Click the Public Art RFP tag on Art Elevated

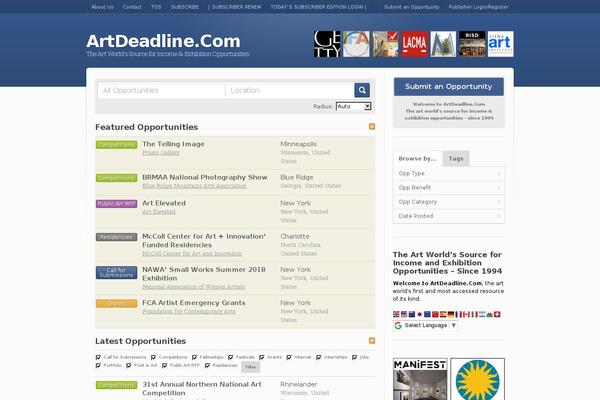click(116, 204)
